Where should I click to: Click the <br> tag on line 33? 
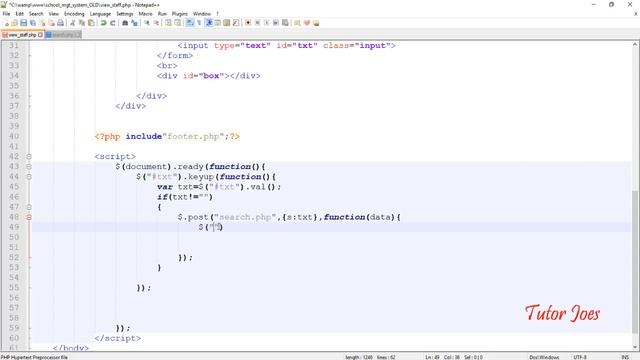coord(167,66)
